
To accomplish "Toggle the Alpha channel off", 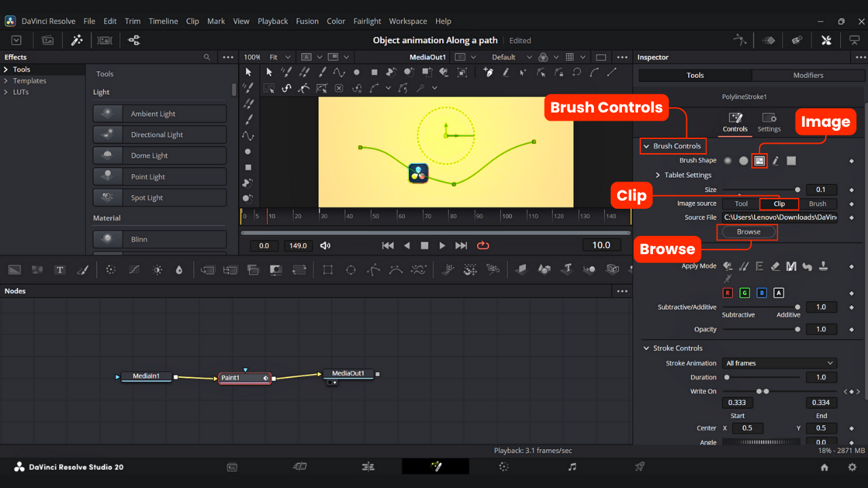I will (778, 293).
